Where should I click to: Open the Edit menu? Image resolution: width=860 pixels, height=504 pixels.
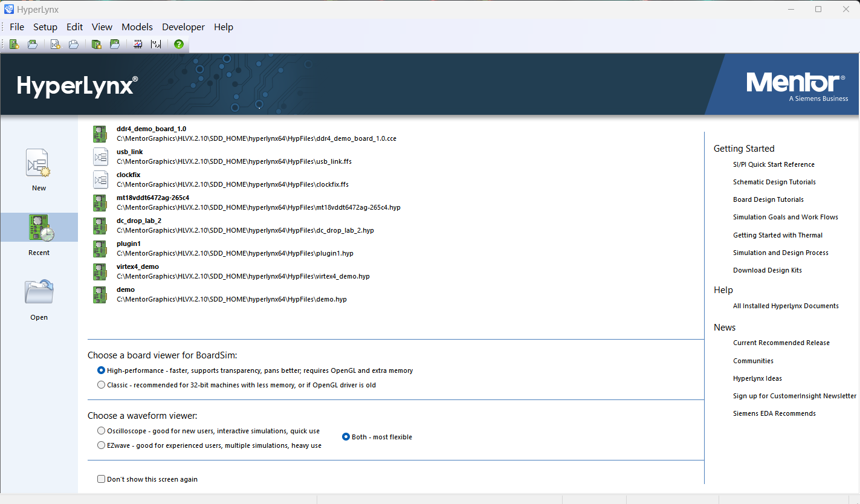pos(75,27)
